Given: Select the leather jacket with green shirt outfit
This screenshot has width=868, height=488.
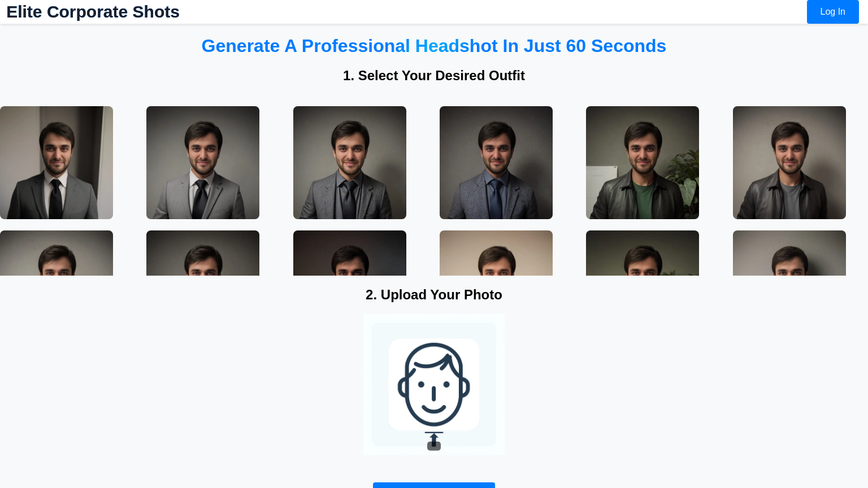Looking at the screenshot, I should pyautogui.click(x=642, y=162).
